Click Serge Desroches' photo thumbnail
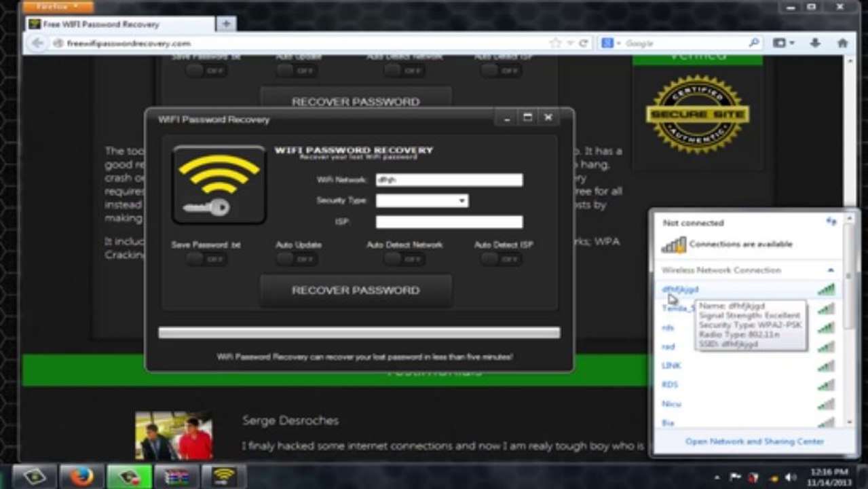 (174, 436)
